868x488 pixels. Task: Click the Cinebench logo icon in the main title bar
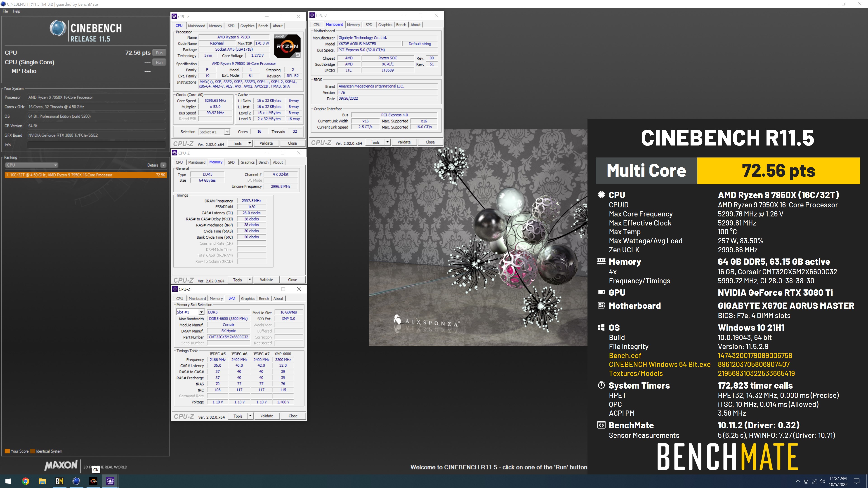[x=3, y=4]
